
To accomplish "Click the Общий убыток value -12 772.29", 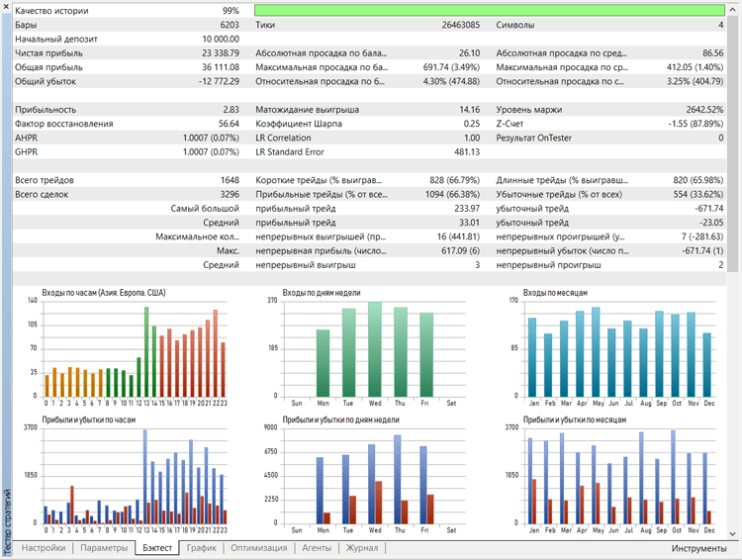I will point(219,81).
